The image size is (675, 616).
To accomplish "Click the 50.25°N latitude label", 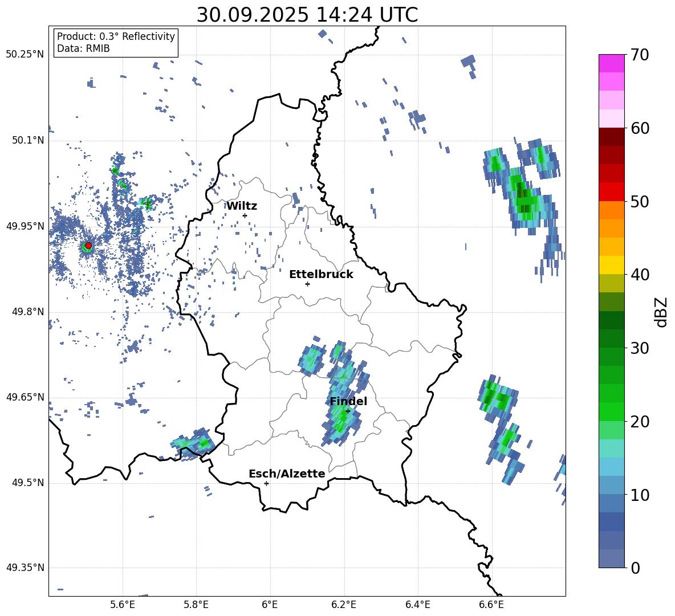I will [x=25, y=55].
